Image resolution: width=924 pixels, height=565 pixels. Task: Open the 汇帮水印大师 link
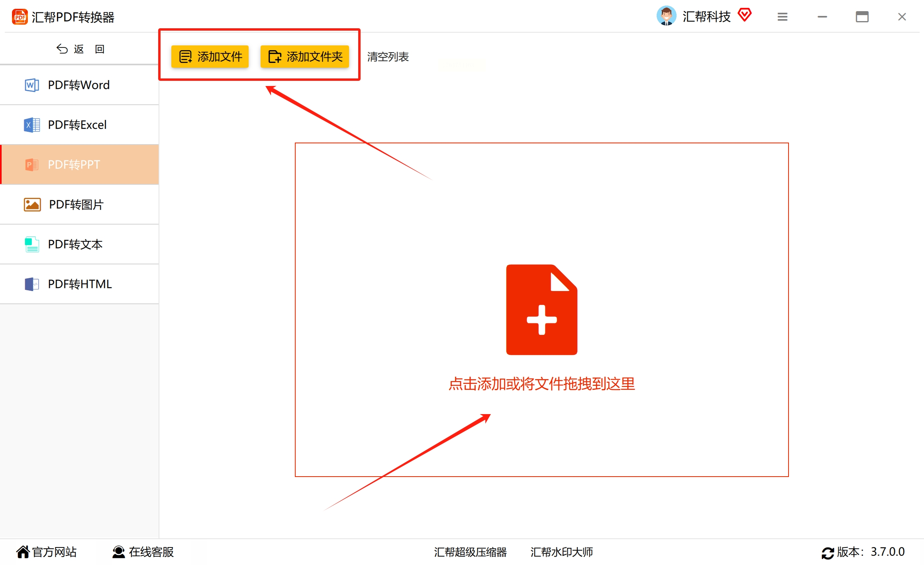pyautogui.click(x=561, y=552)
